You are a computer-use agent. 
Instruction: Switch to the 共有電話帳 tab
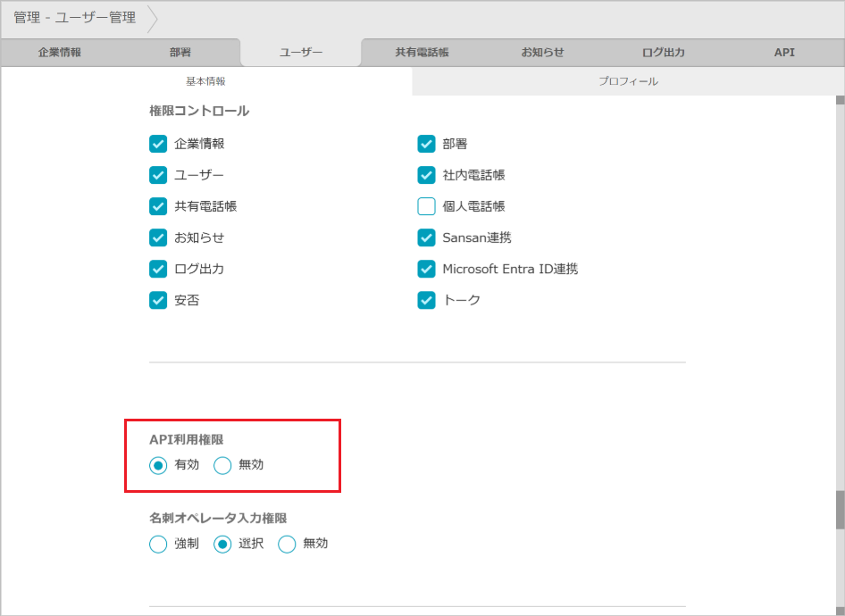coord(422,53)
